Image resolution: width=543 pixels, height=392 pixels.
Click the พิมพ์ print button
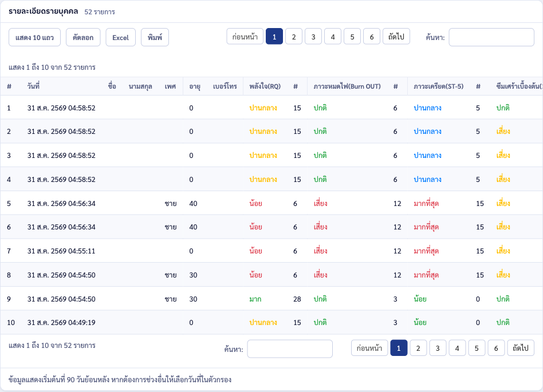click(155, 37)
